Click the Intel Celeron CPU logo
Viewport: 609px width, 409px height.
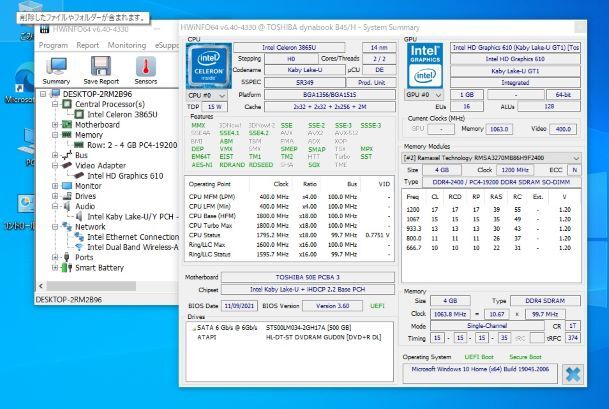(209, 66)
